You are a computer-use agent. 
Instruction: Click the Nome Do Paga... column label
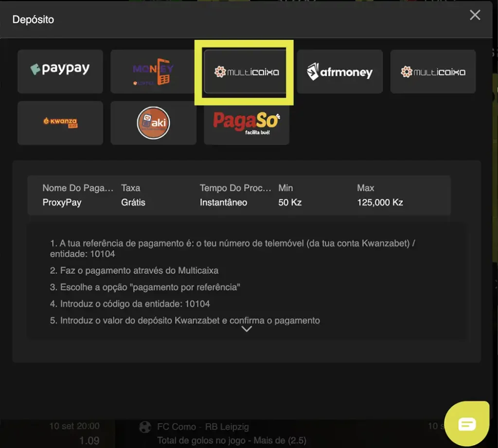point(78,188)
